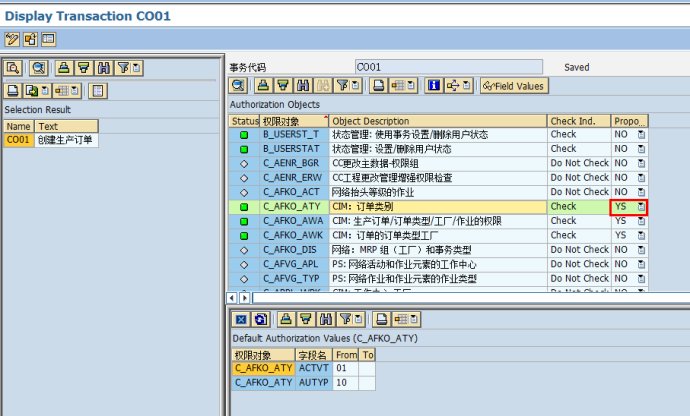Click the Name column header in Selection Result
Viewport: 690px width, 416px height.
18,126
